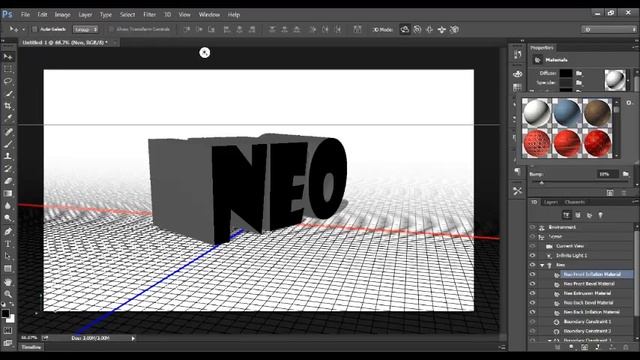Select the Eraser tool
640x360 pixels.
pyautogui.click(x=8, y=181)
